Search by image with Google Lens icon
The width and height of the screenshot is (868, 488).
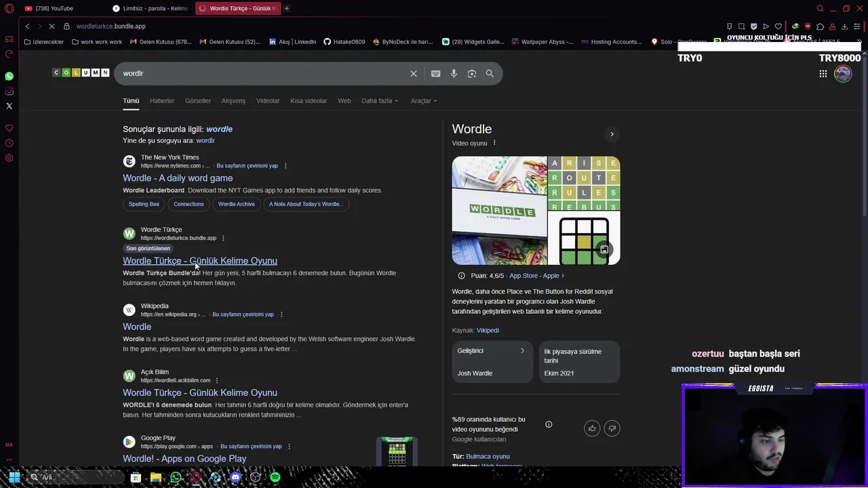pyautogui.click(x=472, y=73)
